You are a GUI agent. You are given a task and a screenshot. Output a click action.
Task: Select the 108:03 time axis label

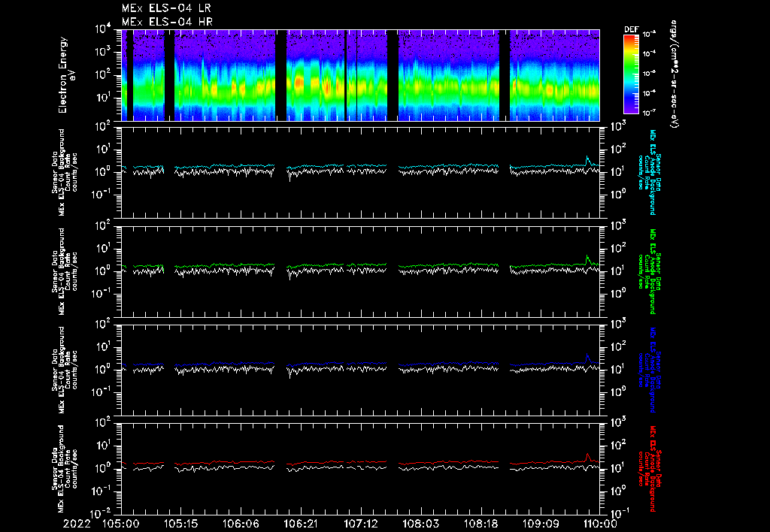(x=420, y=524)
